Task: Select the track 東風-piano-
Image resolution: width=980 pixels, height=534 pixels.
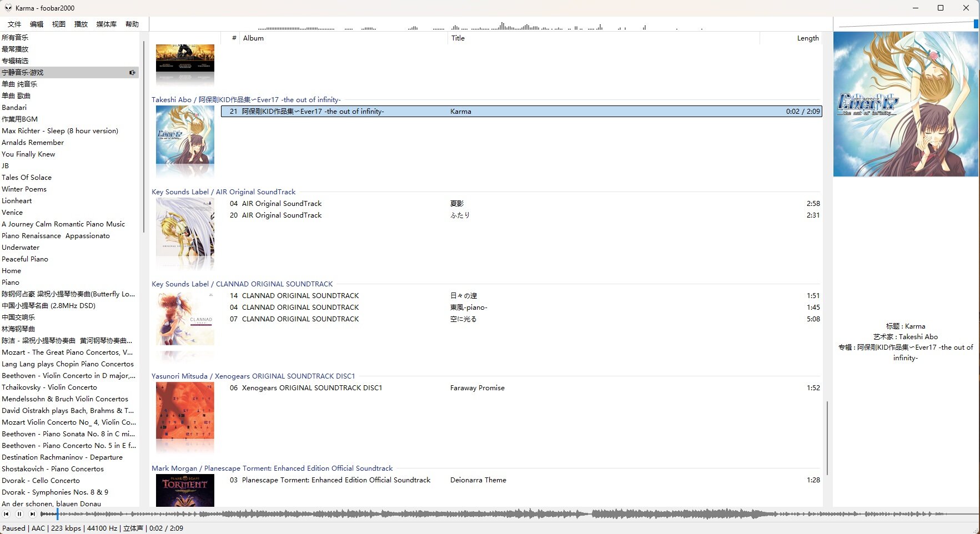Action: (x=521, y=308)
